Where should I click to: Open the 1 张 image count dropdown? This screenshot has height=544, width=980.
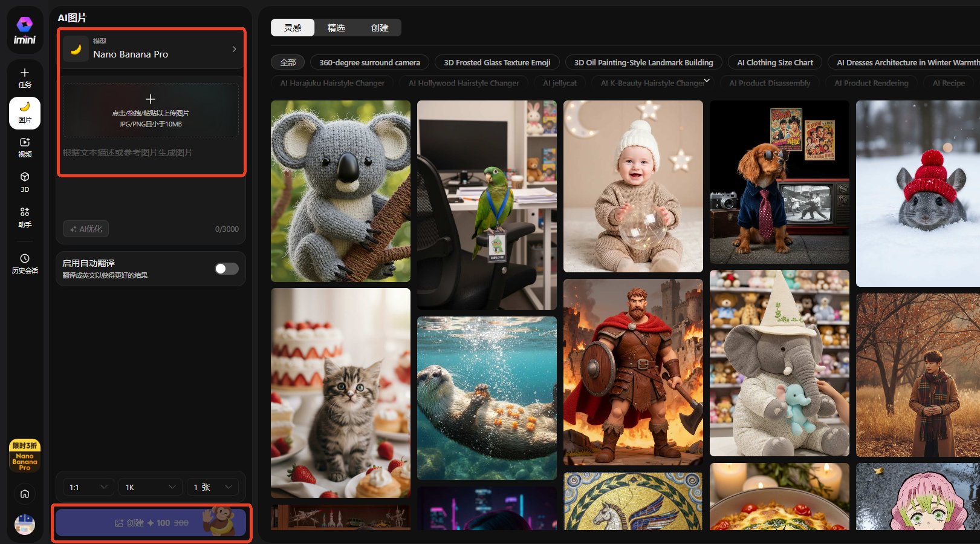(x=212, y=487)
